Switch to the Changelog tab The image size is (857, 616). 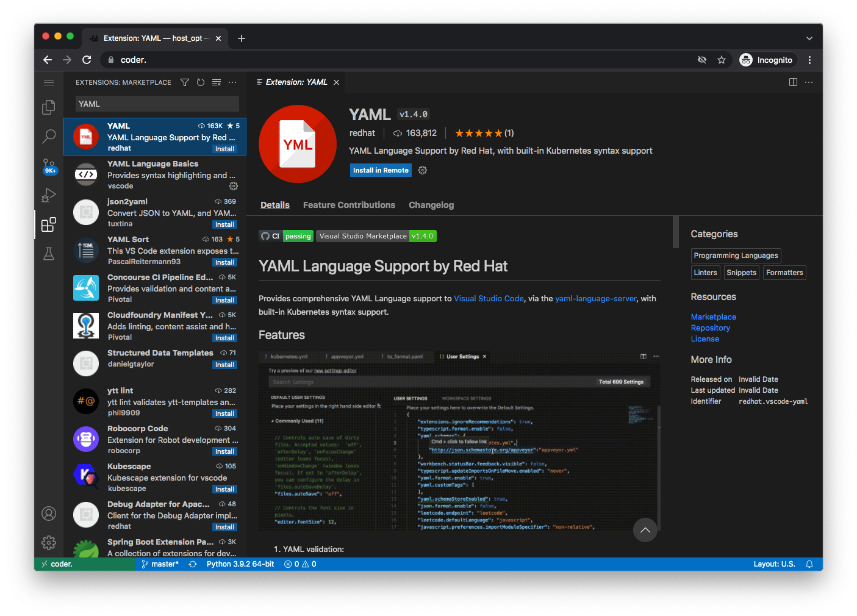pos(431,205)
